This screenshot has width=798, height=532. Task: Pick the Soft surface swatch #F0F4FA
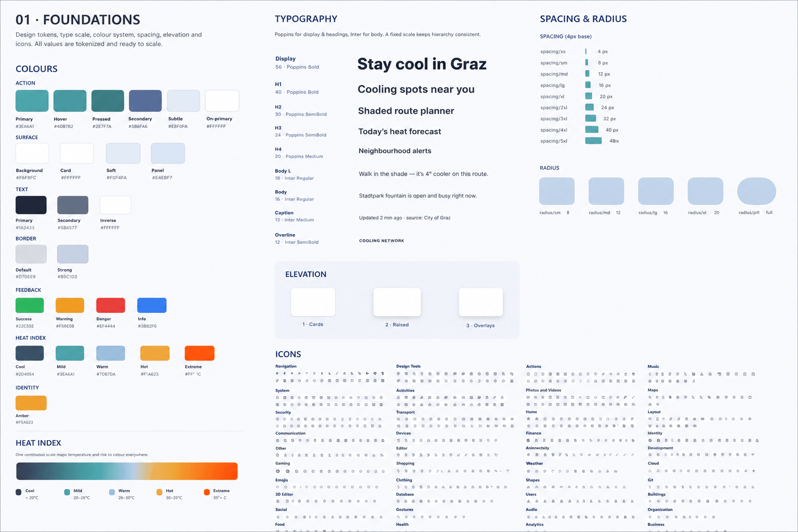(x=123, y=153)
